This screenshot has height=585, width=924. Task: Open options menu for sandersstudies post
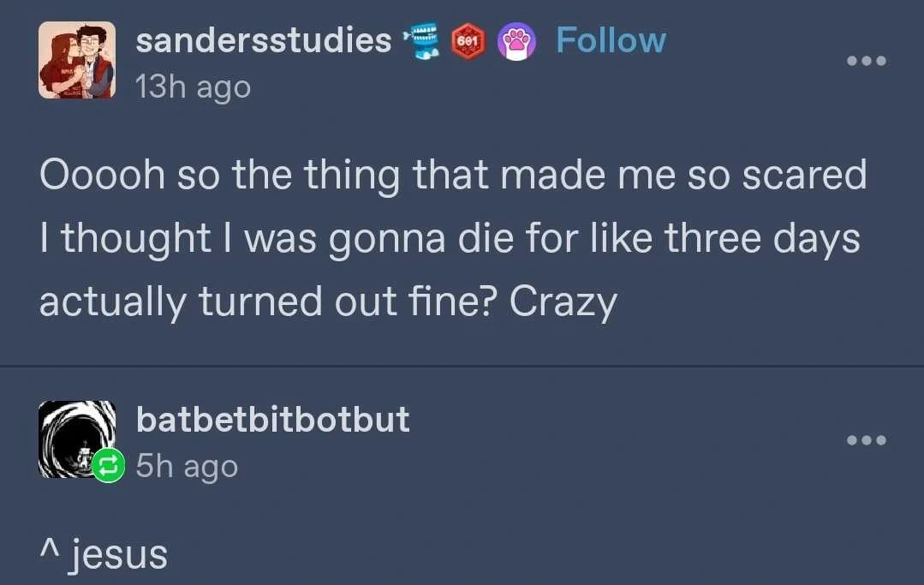867,61
